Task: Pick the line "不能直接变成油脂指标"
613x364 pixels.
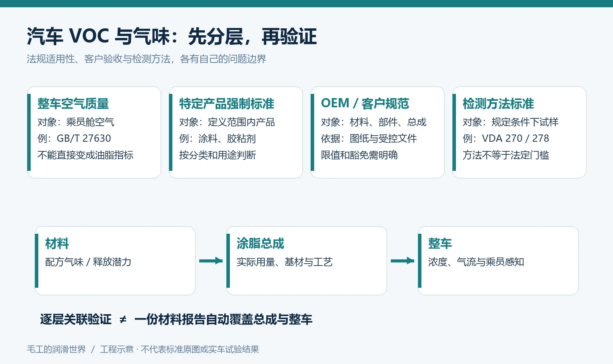Action: click(x=85, y=155)
